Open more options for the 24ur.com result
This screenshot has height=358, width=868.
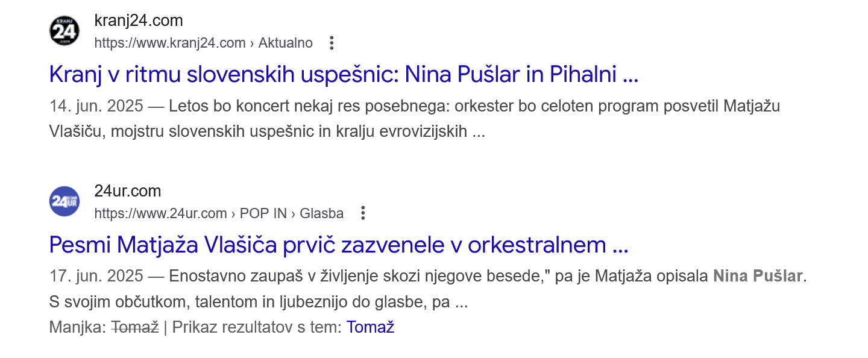(x=362, y=213)
